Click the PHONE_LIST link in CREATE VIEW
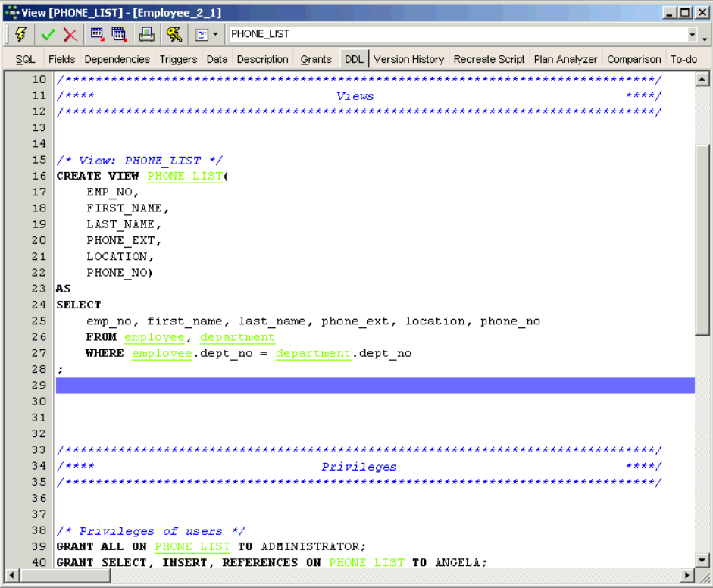The width and height of the screenshot is (713, 588). click(x=185, y=176)
